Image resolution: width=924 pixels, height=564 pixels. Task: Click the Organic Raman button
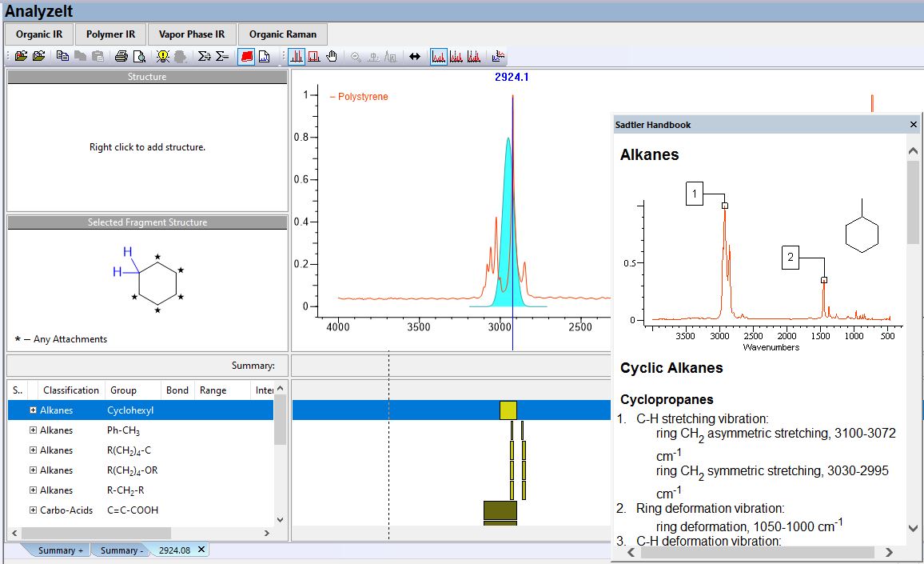(x=282, y=34)
